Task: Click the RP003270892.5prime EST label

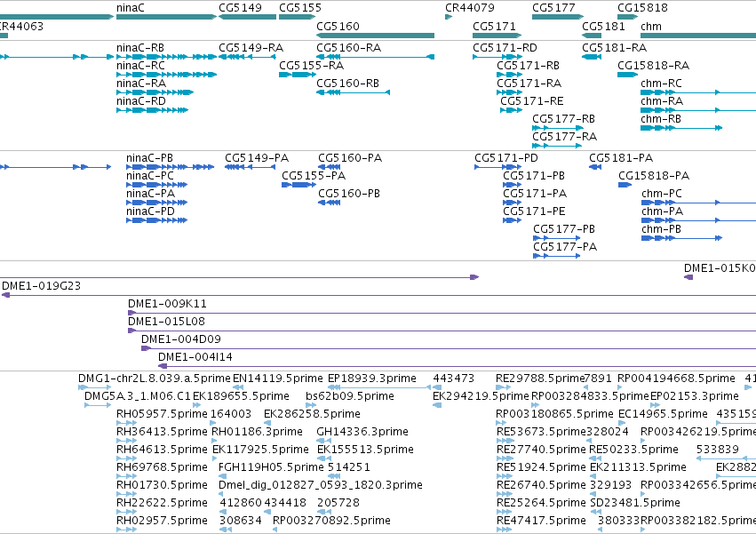Action: point(331,521)
